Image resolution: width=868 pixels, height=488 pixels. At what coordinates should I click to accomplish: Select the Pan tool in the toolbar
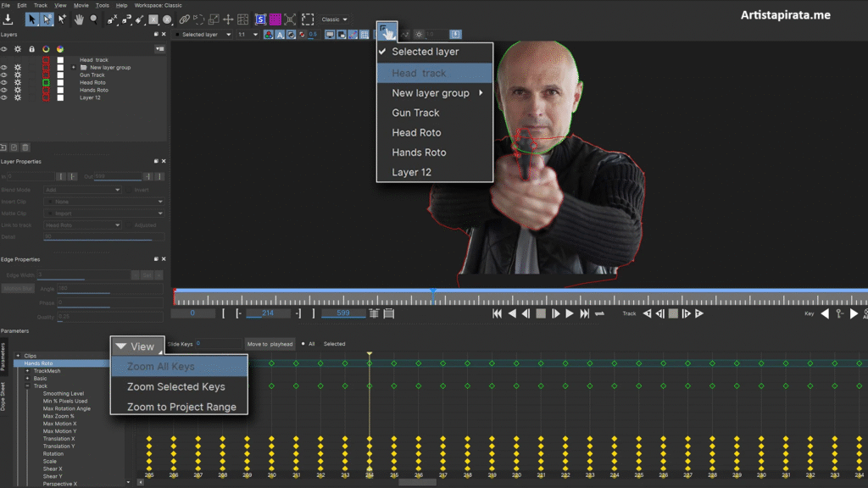coord(79,20)
